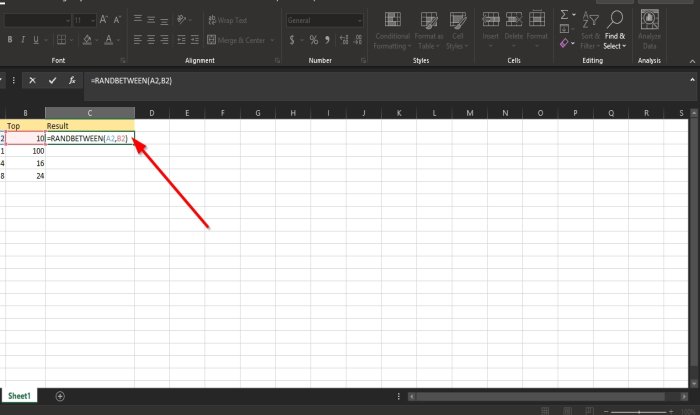Toggle Align Left in Alignment group
This screenshot has width=700, height=415.
click(x=138, y=40)
